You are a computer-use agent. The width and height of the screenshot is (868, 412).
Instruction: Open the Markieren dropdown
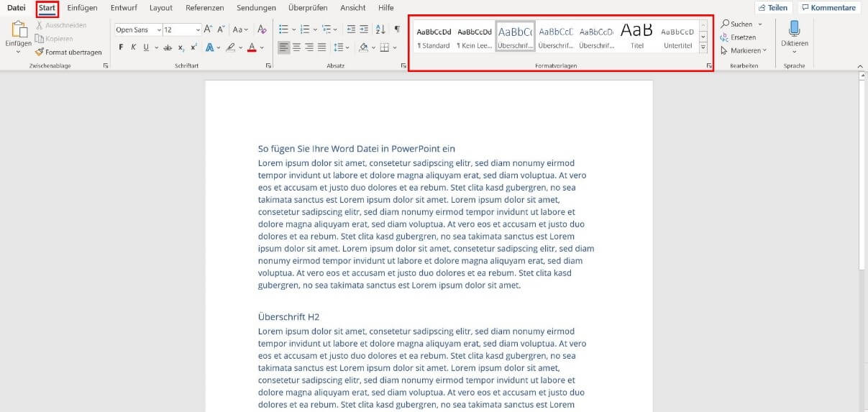point(744,50)
